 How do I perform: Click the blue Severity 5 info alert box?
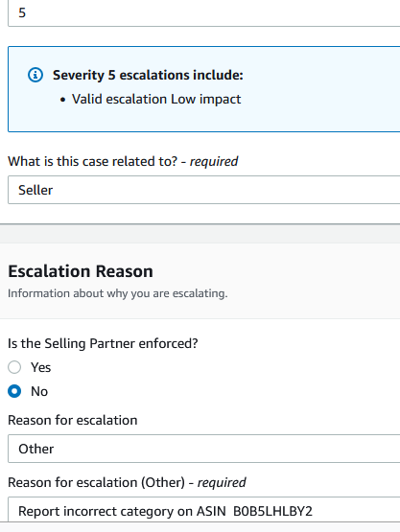pos(203,89)
